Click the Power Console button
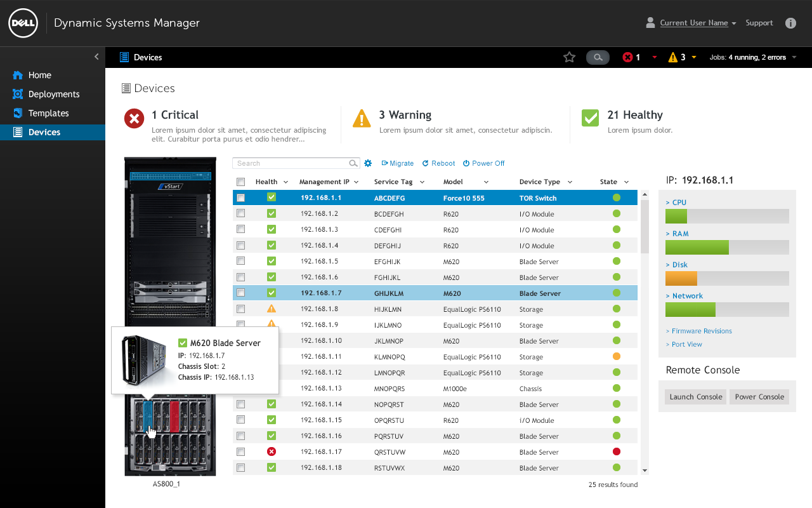Image resolution: width=812 pixels, height=508 pixels. point(759,397)
